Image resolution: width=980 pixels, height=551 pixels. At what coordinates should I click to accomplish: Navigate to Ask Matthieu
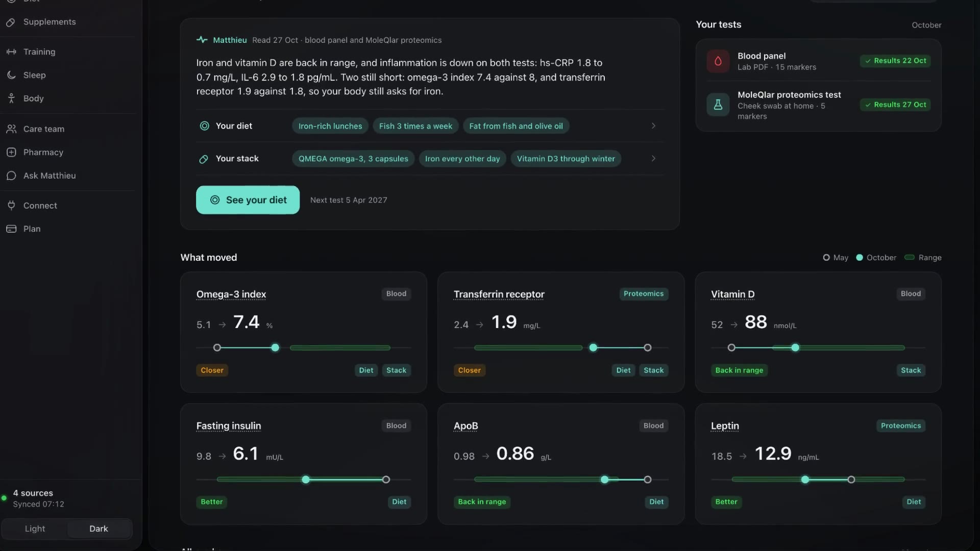(x=50, y=176)
